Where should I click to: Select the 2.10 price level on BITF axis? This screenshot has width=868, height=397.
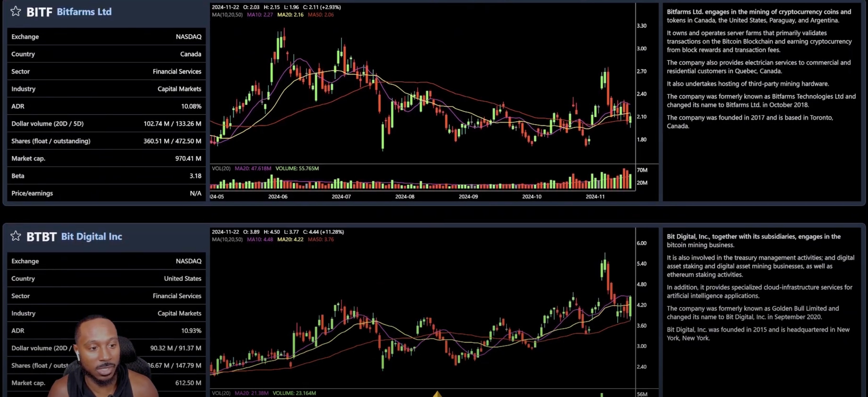coord(641,117)
